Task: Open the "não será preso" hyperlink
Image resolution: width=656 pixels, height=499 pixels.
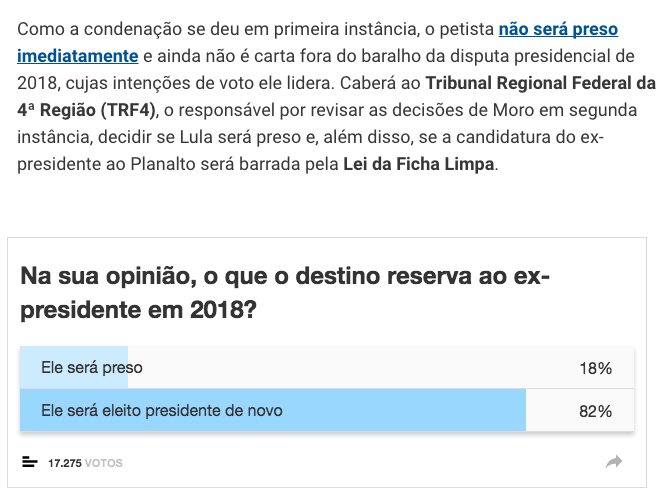Action: click(558, 30)
